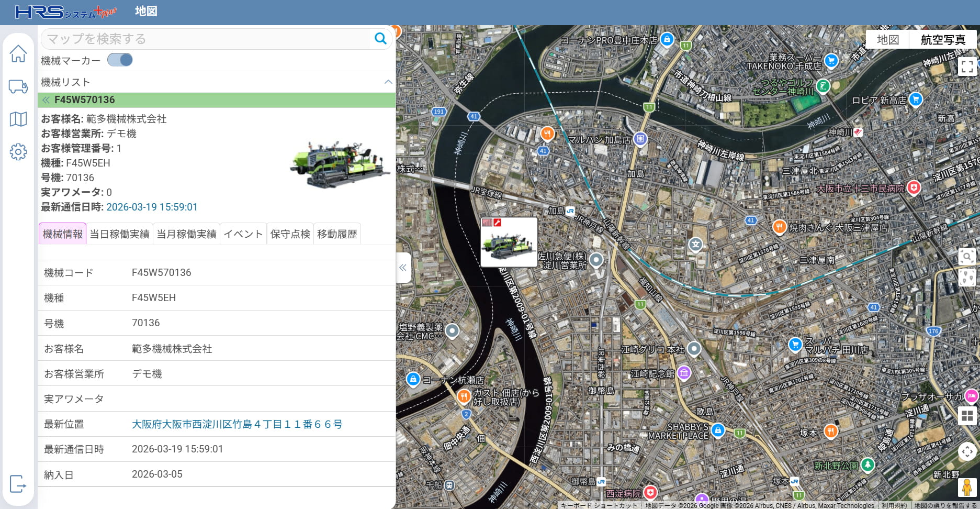Click the 最新通信日時 value in the table
980x509 pixels.
(177, 449)
